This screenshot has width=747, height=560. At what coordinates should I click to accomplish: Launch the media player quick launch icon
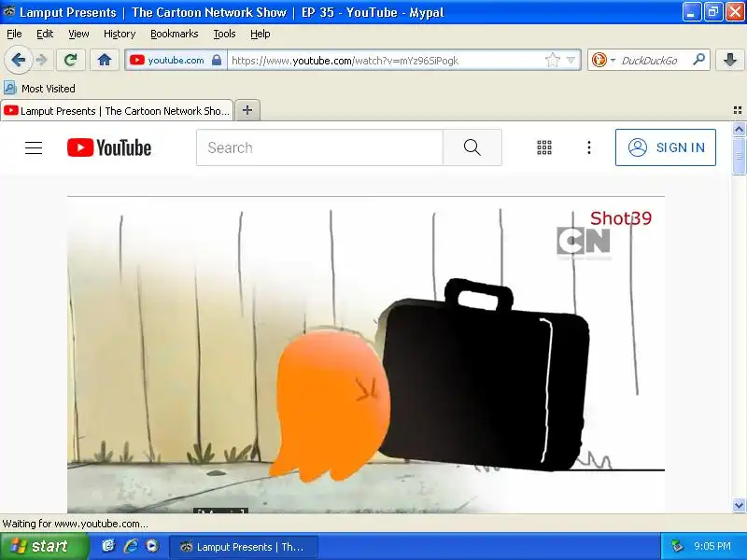pos(152,546)
